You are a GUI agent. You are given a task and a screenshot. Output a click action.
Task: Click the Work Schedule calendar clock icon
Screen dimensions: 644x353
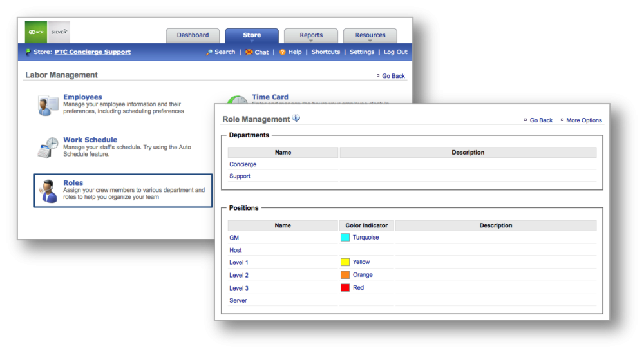[x=48, y=148]
